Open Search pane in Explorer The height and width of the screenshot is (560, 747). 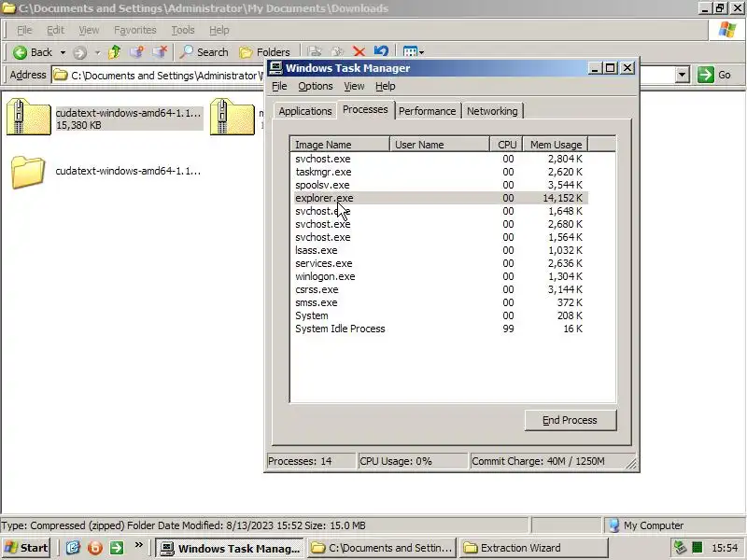point(204,52)
